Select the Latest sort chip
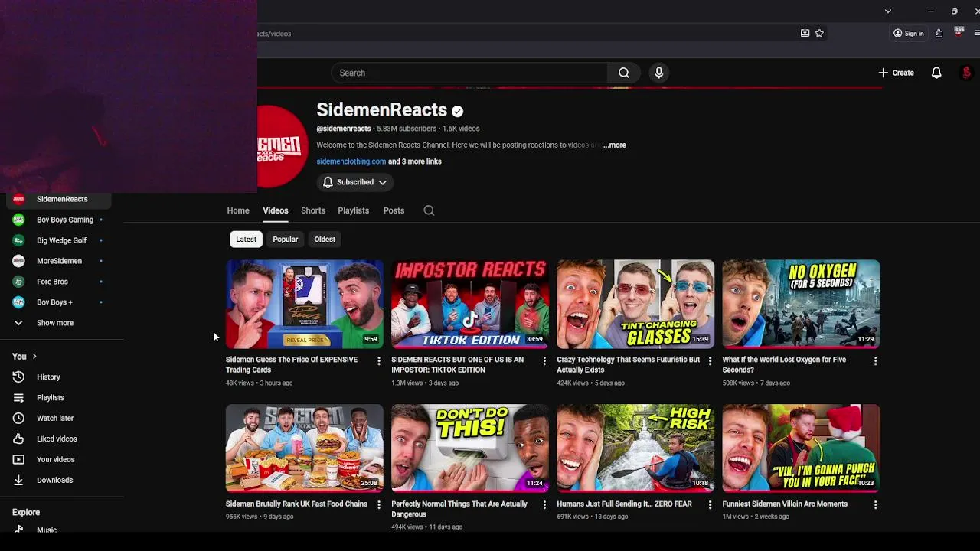Viewport: 980px width, 551px height. (246, 239)
